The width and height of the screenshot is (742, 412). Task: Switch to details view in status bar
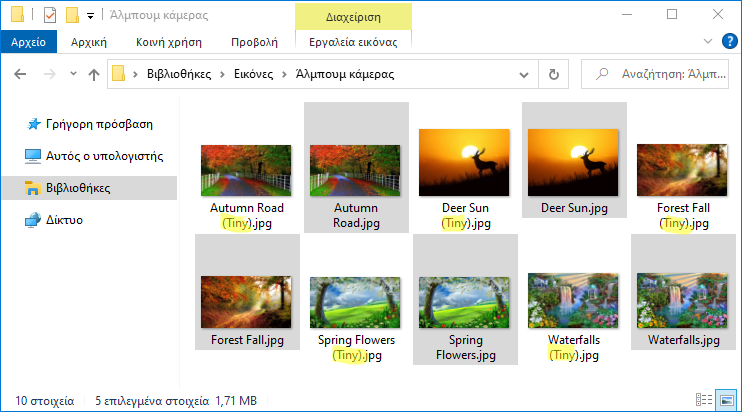(x=704, y=400)
